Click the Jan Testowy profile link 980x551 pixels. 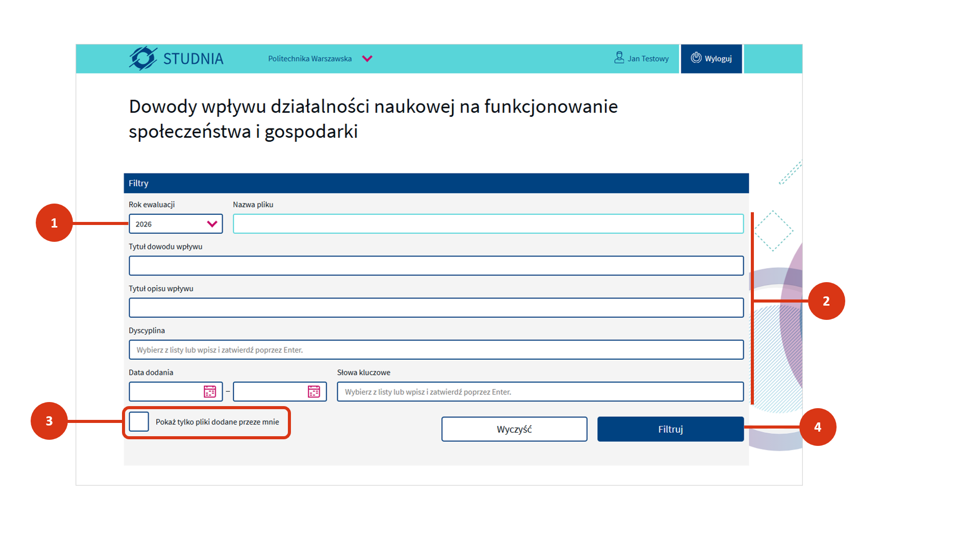[x=648, y=59]
